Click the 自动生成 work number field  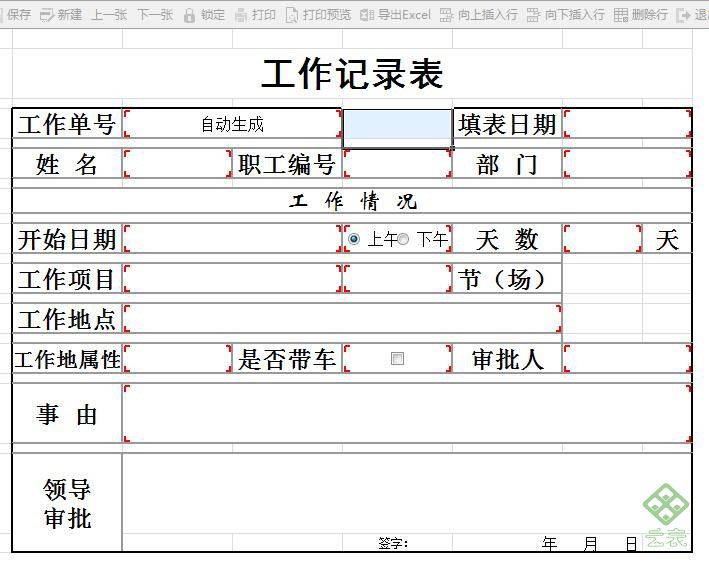tap(232, 123)
